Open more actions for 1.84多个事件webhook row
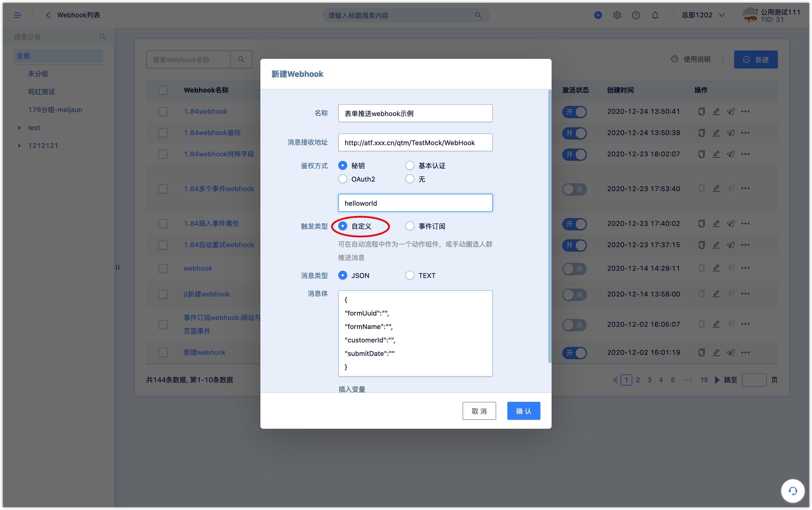The image size is (812, 510). pos(745,188)
